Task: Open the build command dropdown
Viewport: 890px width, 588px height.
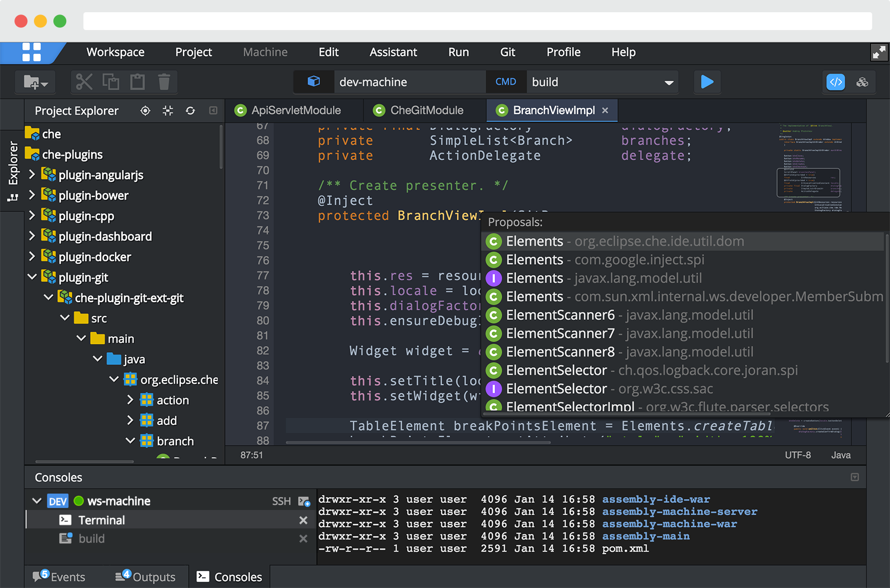Action: pos(669,82)
